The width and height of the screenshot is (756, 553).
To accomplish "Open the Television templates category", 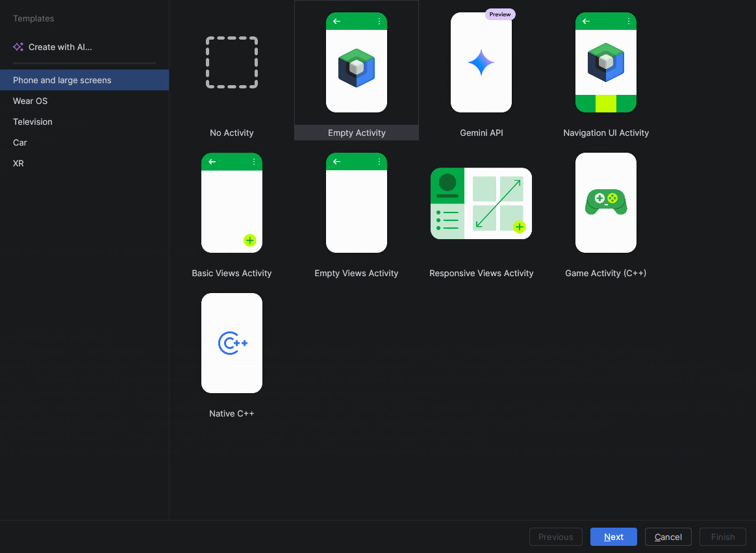I will pos(84,122).
